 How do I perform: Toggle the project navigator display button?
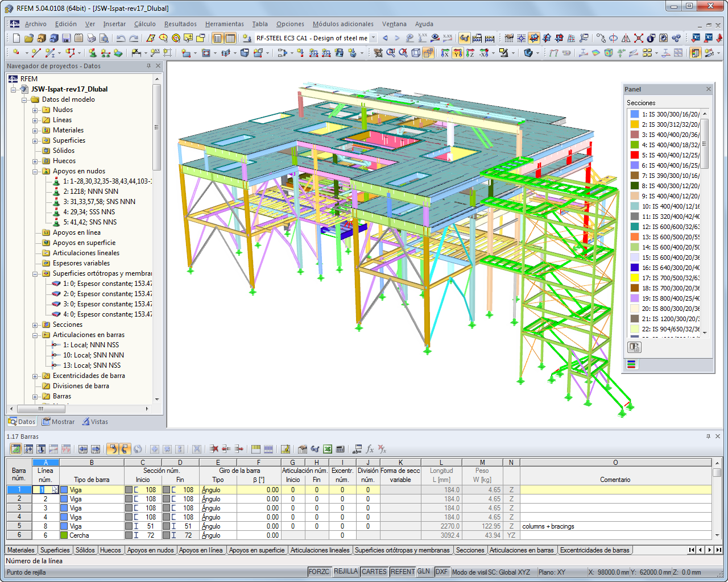click(x=217, y=38)
